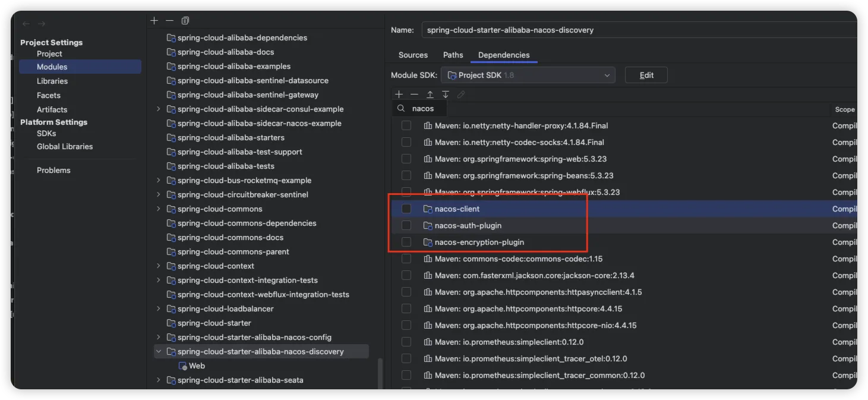Click the Edit SDK button
Viewport: 868px width, 400px height.
(646, 75)
